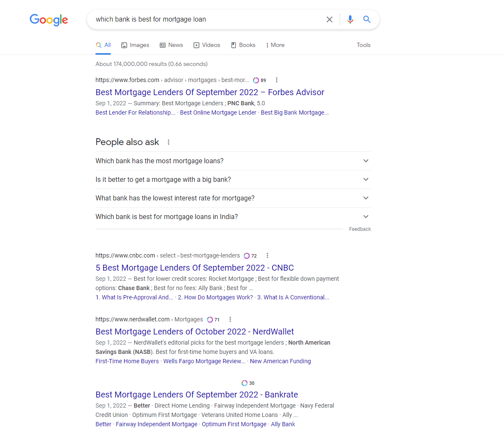Image resolution: width=504 pixels, height=433 pixels.
Task: Clear the search box with X
Action: coord(330,19)
